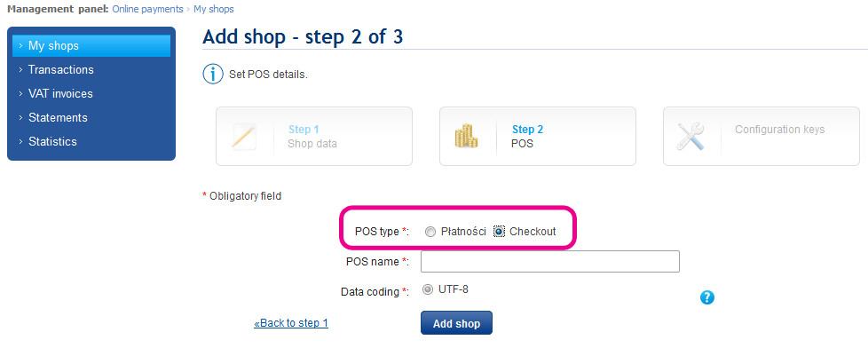Screen dimensions: 868x348
Task: Open the My shops breadcrumb link
Action: coord(214,9)
